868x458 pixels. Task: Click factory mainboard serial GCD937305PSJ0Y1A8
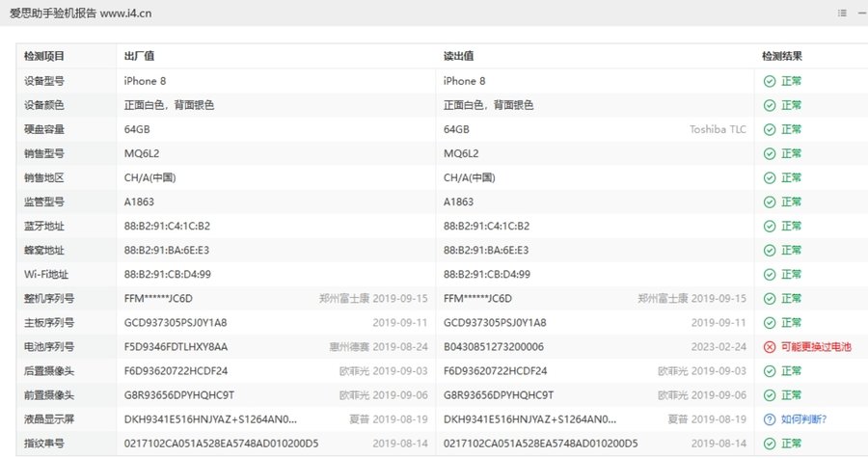click(x=176, y=323)
